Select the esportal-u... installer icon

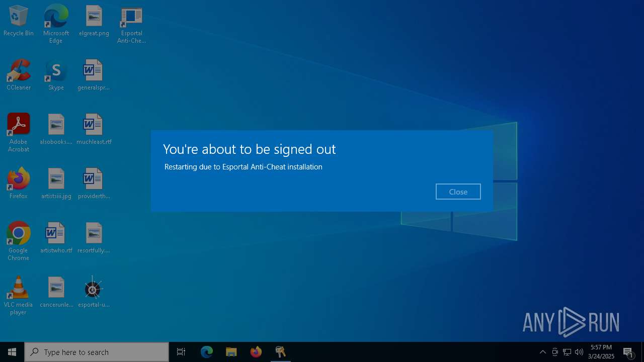pyautogui.click(x=94, y=293)
